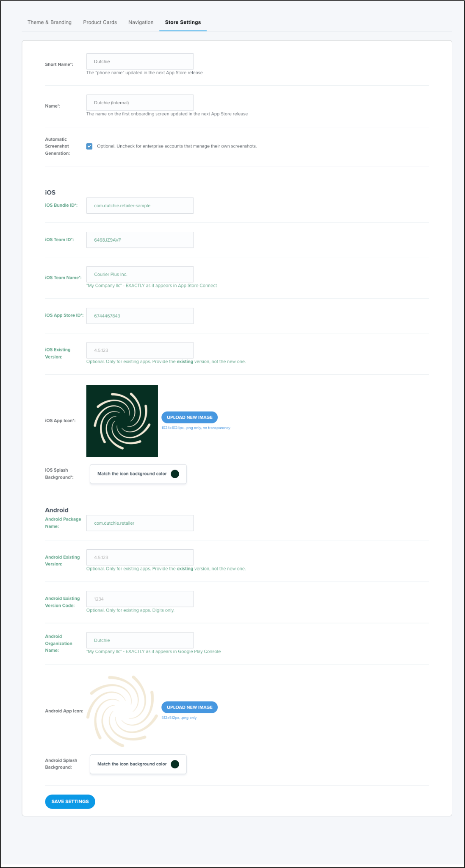Click the iOS App Icon swirl image
Image resolution: width=465 pixels, height=868 pixels.
tap(122, 421)
